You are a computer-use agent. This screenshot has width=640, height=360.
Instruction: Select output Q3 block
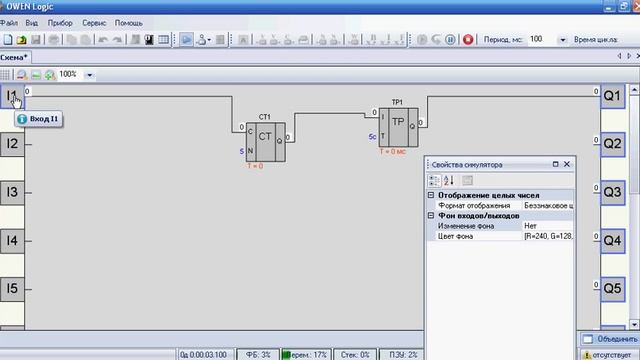click(x=613, y=192)
